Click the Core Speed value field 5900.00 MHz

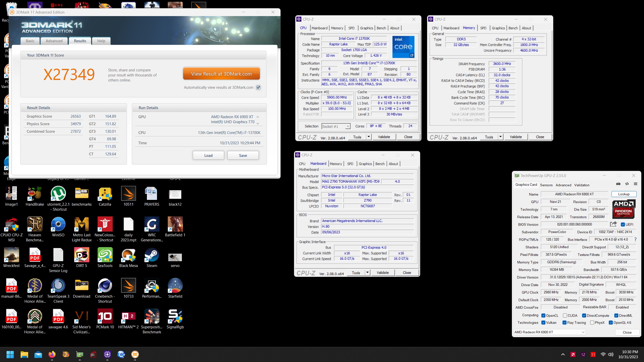[x=337, y=97]
